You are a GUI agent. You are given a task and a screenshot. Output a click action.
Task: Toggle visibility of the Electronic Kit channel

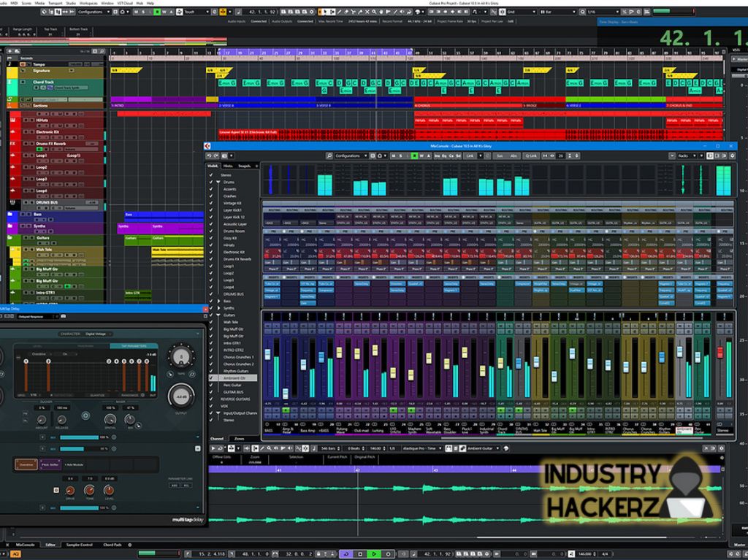(211, 252)
